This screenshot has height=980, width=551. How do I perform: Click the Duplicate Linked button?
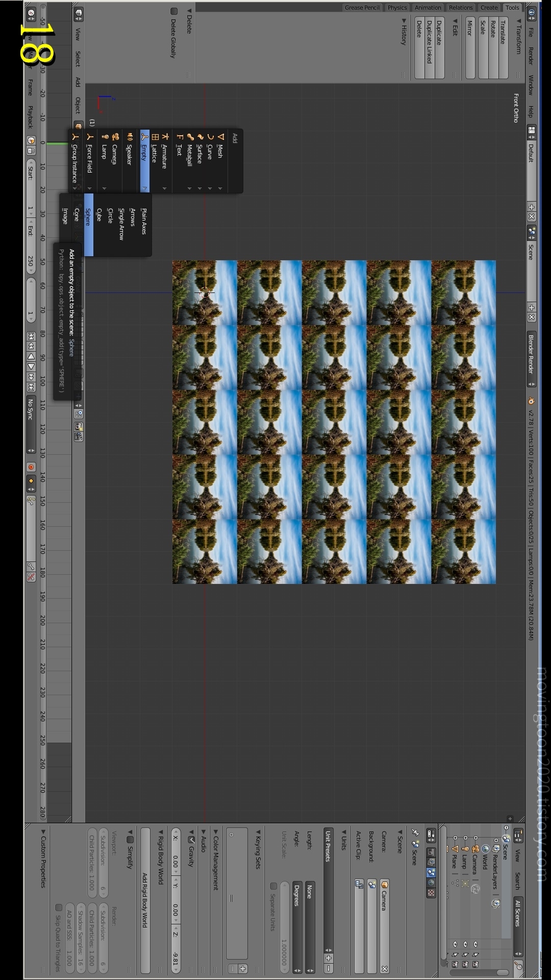click(430, 48)
